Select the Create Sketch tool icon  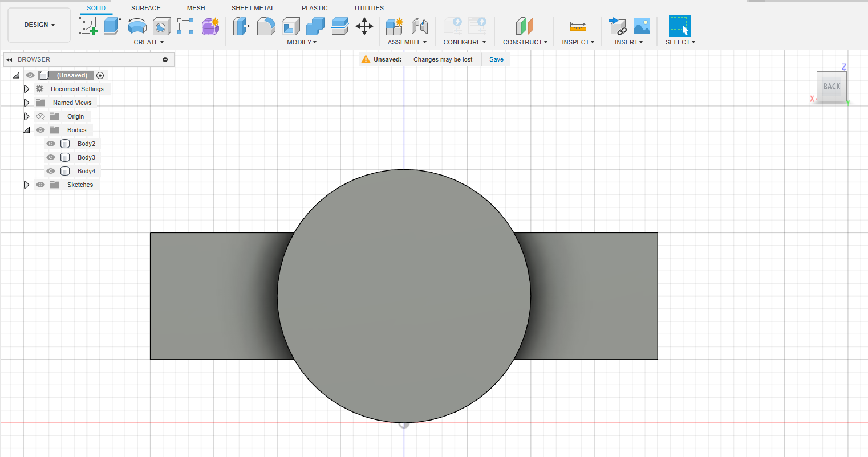pos(88,26)
